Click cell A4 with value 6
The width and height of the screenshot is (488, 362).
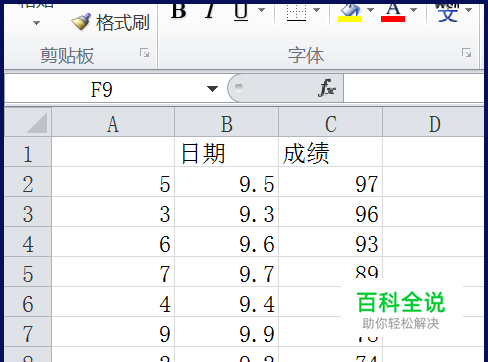tap(113, 242)
